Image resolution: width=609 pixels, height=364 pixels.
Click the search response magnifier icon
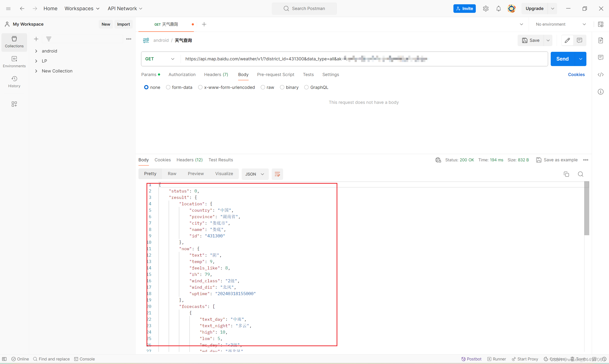coord(580,174)
